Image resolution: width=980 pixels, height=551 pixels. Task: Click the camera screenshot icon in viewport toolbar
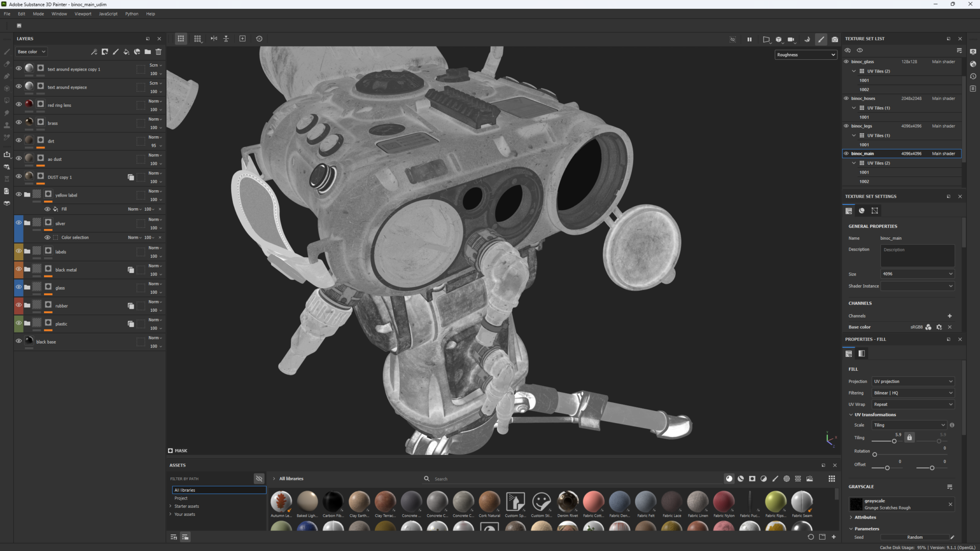(x=834, y=39)
